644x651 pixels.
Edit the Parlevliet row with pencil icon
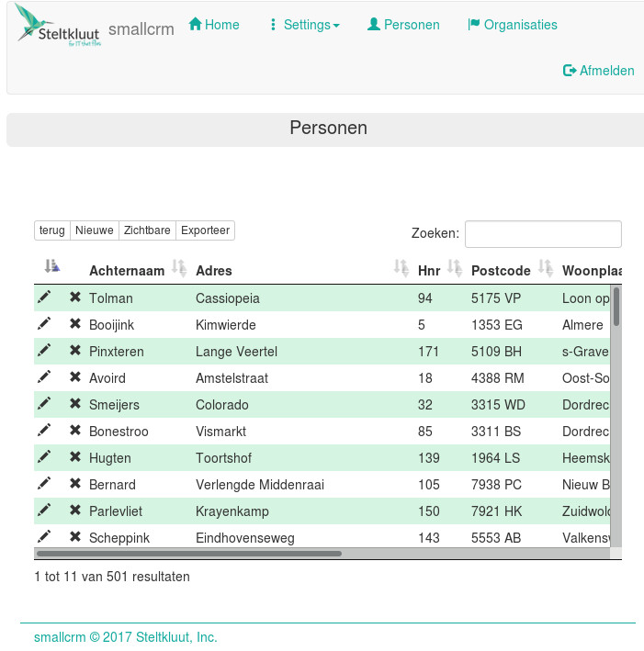point(44,510)
